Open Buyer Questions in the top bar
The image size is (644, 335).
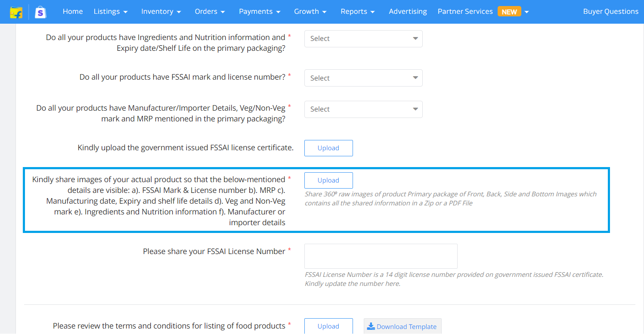610,12
